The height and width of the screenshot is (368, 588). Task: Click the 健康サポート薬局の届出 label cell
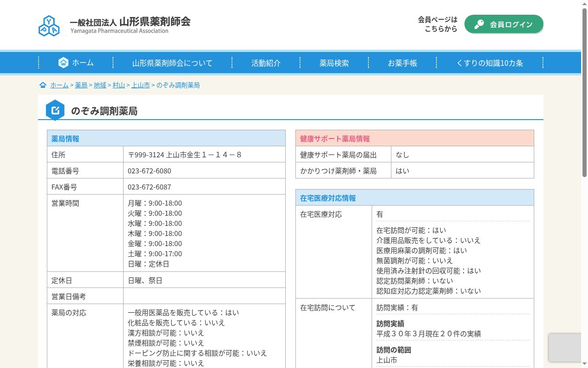tap(344, 155)
